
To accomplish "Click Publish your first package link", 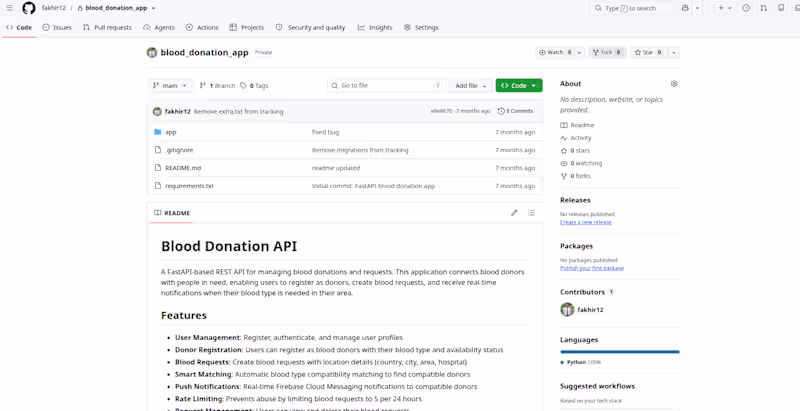I will [592, 268].
